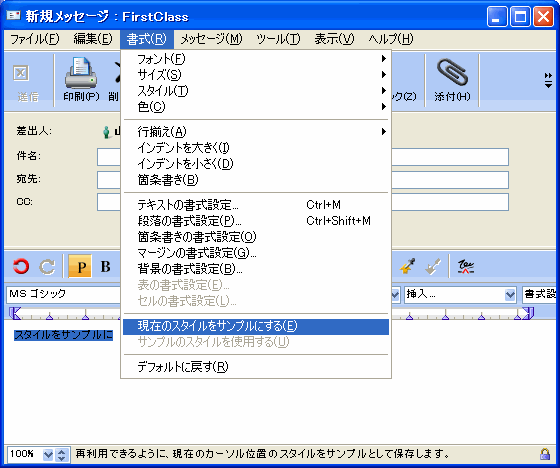Click the gray Redo arrow icon

click(x=47, y=267)
